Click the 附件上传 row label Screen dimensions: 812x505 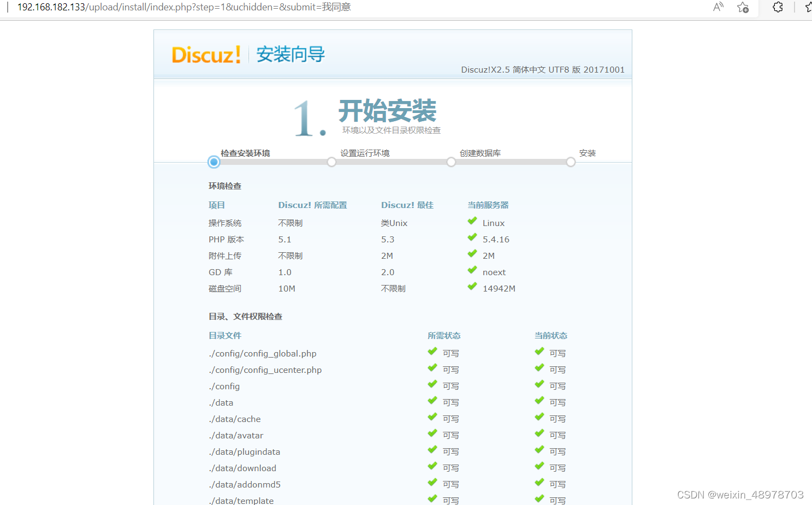(x=225, y=256)
